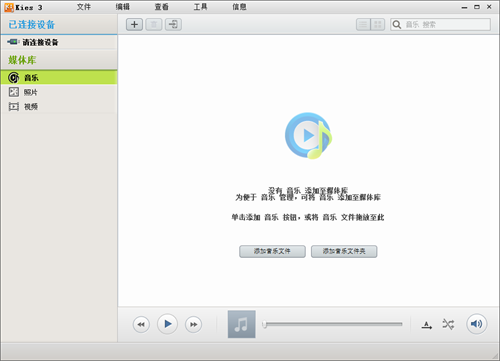Click the playback progress slider

[x=333, y=324]
